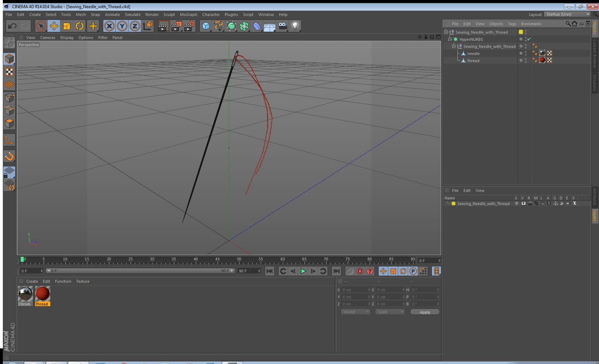This screenshot has width=599, height=364.
Task: Switch the coordinate system icon
Action: [148, 26]
